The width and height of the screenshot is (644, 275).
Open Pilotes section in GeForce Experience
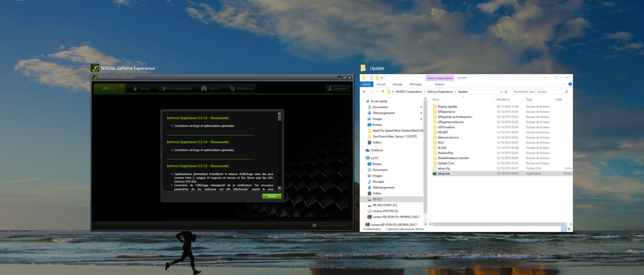click(141, 89)
